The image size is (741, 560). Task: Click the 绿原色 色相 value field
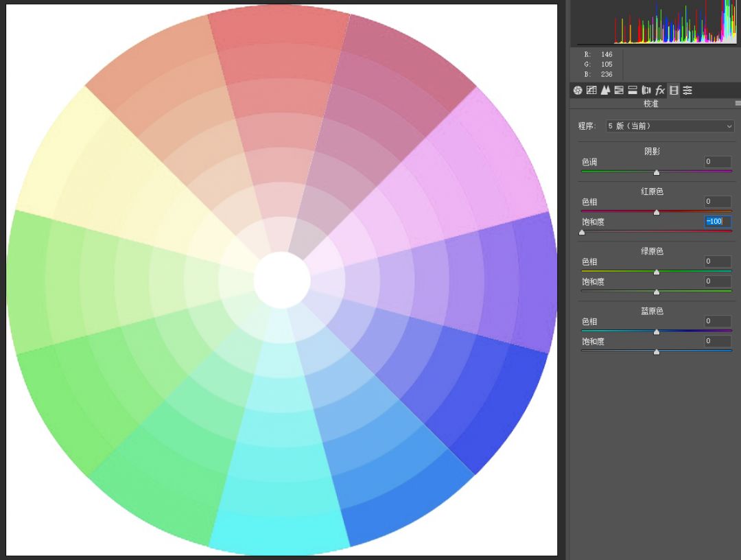click(x=718, y=261)
